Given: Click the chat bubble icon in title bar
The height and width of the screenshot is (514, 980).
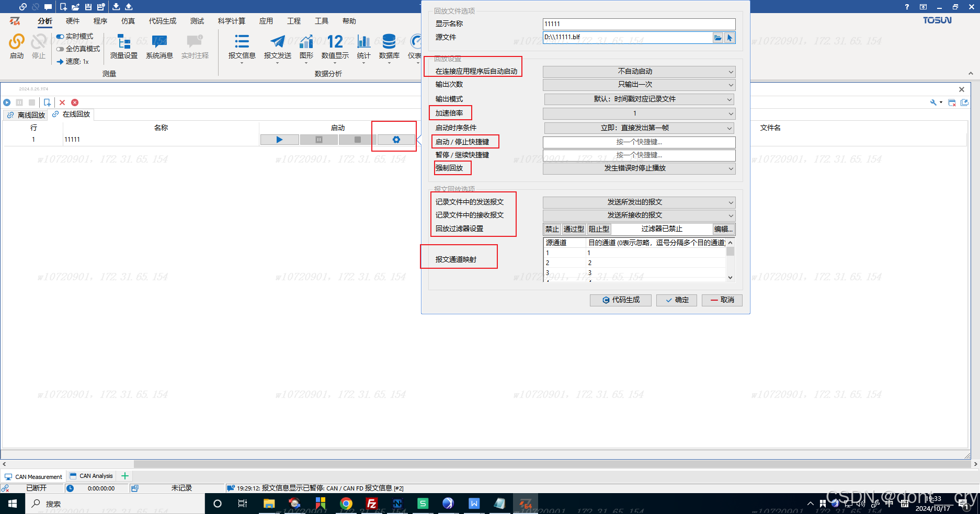Looking at the screenshot, I should (x=48, y=7).
